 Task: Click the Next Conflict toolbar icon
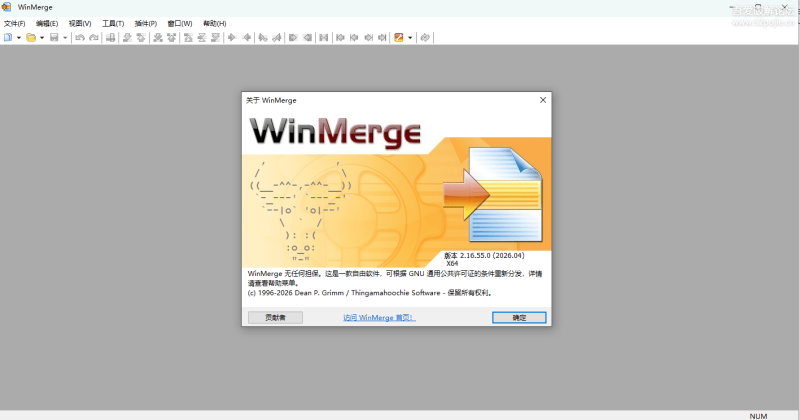pos(158,37)
